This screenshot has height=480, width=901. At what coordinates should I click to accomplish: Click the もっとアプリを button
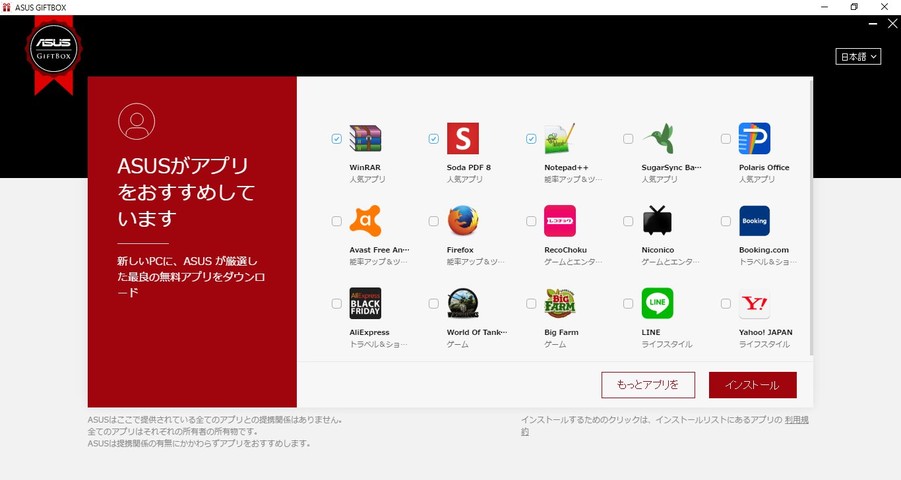point(648,385)
